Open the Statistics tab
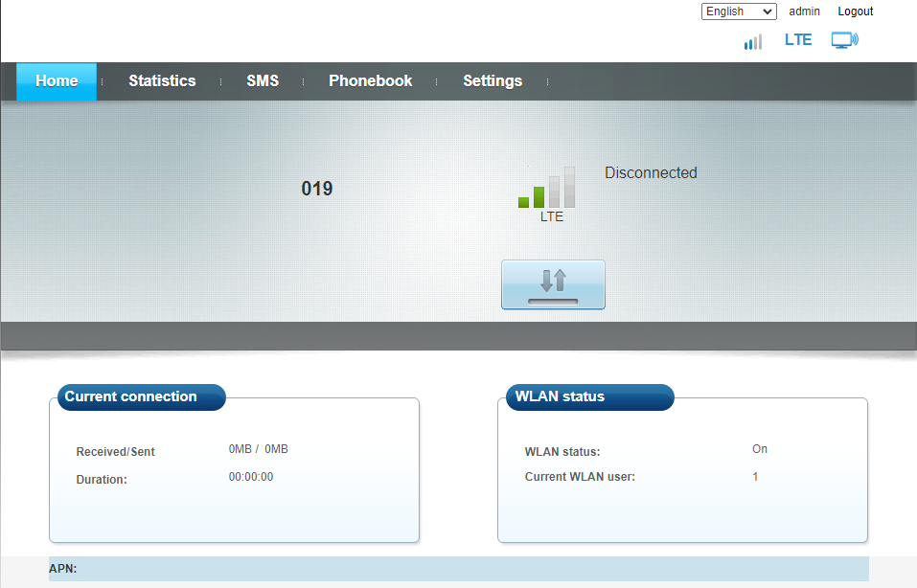The image size is (917, 588). pos(162,81)
